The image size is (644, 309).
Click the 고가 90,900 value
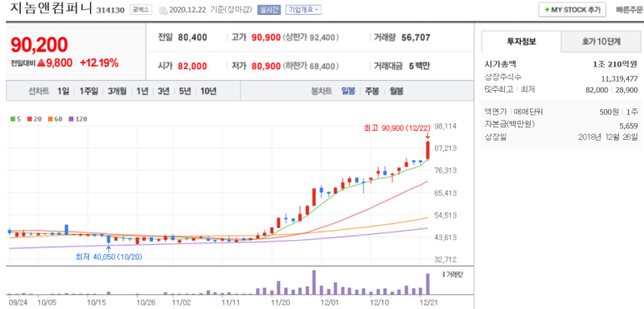click(x=266, y=37)
